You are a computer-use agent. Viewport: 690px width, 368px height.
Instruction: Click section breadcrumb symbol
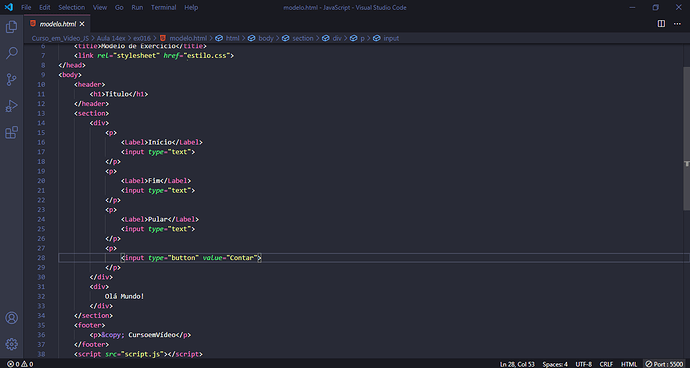click(x=303, y=38)
